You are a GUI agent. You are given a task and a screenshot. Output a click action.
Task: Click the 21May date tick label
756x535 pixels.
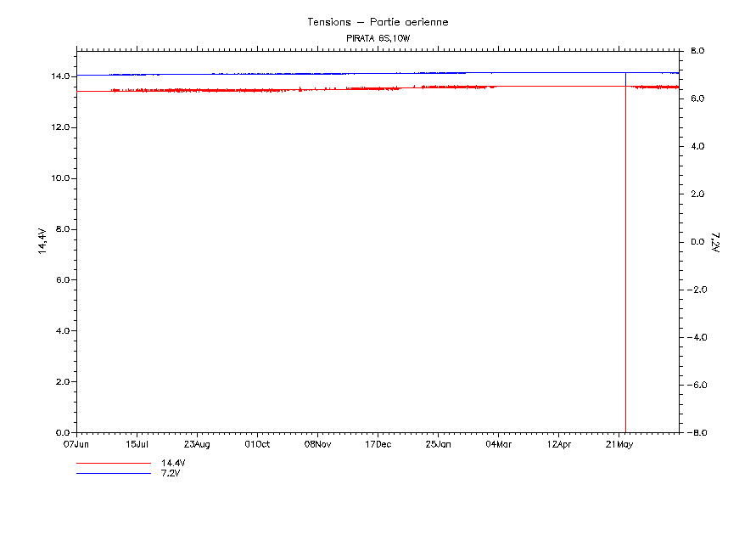(619, 443)
